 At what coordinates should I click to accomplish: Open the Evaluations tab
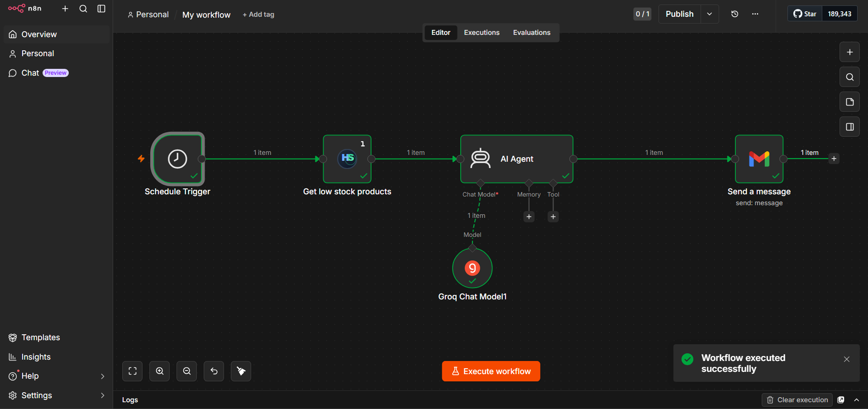(x=532, y=33)
